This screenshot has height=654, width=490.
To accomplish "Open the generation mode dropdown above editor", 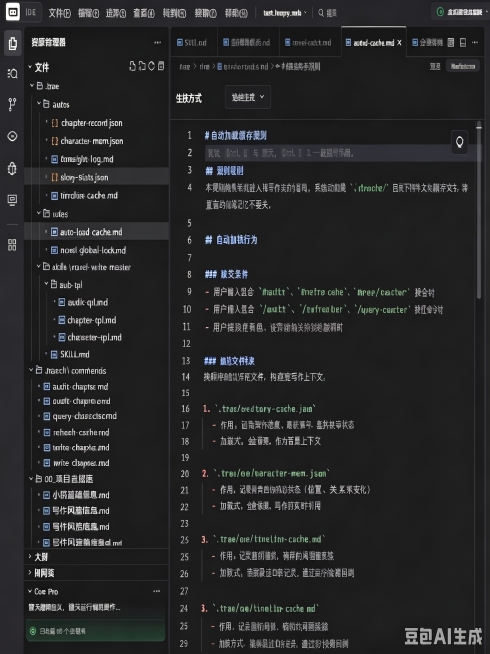I will coord(248,97).
